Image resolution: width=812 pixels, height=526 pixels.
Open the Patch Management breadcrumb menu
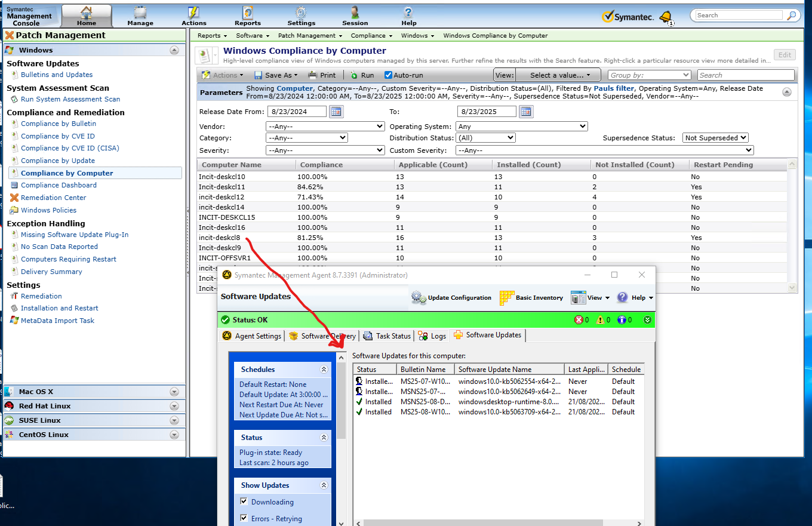pos(310,36)
